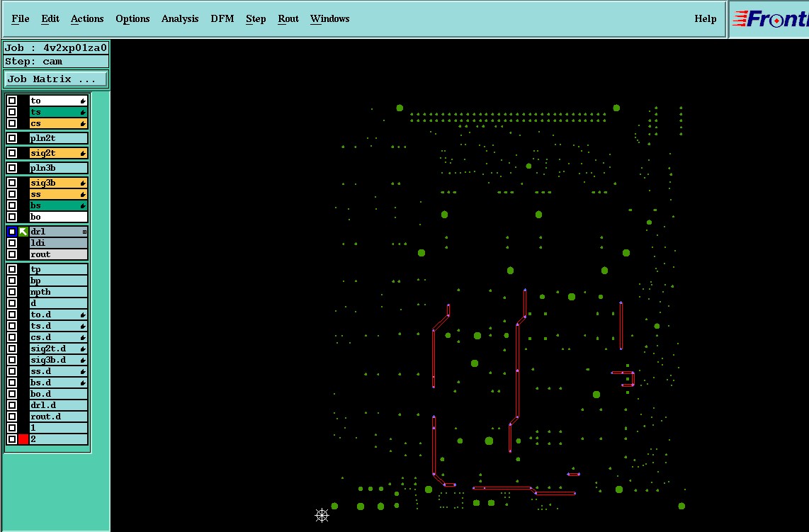This screenshot has height=532, width=809.
Task: Toggle the checkbox for the bo layer
Action: [x=12, y=217]
